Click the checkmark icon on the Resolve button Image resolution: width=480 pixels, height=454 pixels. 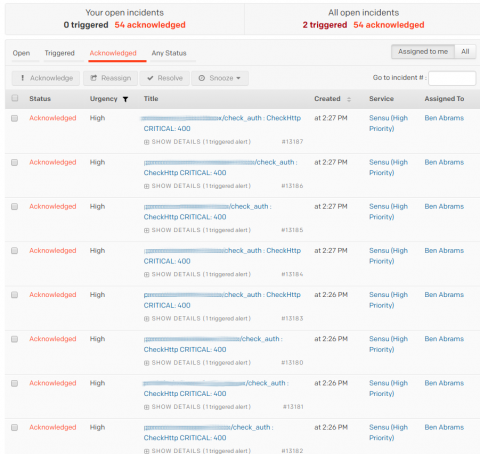pos(150,78)
